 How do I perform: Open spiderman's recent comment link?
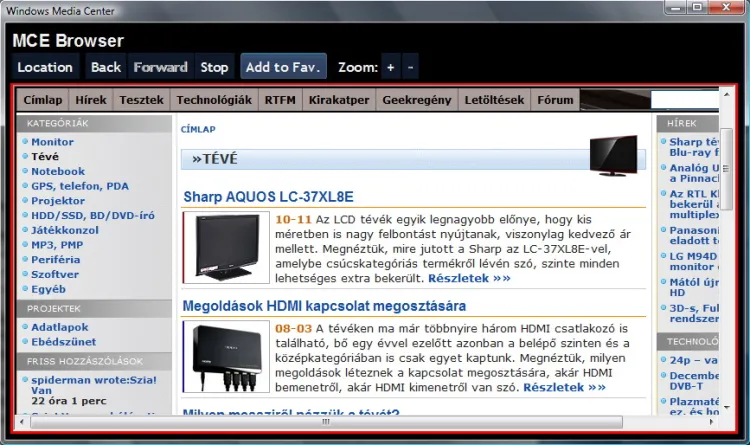94,385
